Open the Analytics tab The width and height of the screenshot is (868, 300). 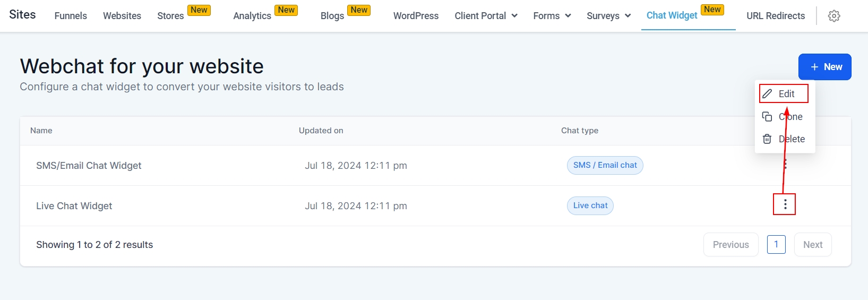click(252, 16)
